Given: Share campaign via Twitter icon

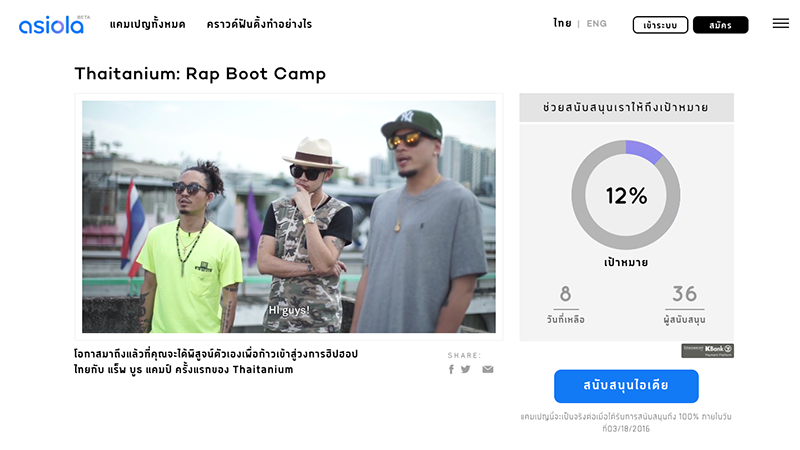Looking at the screenshot, I should [465, 369].
